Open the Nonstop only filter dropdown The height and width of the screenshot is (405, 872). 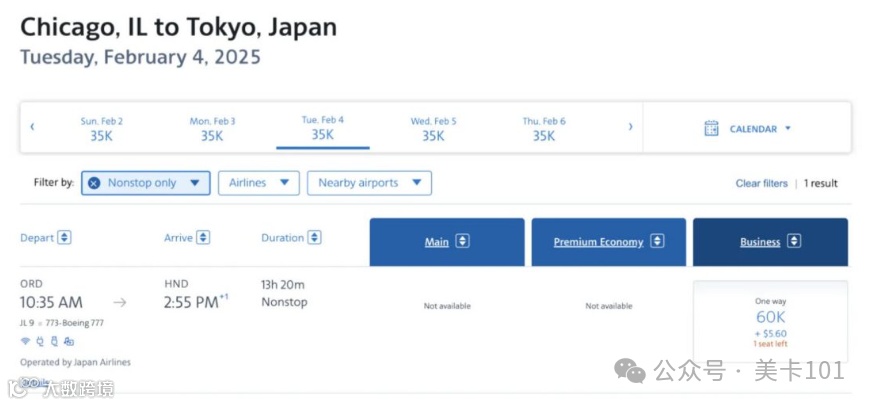click(x=194, y=183)
